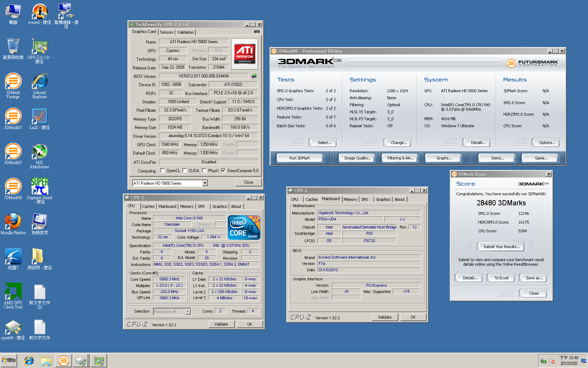Click the Graphs... button in 3DMark06
Screen dimensions: 588x368
coord(444,158)
